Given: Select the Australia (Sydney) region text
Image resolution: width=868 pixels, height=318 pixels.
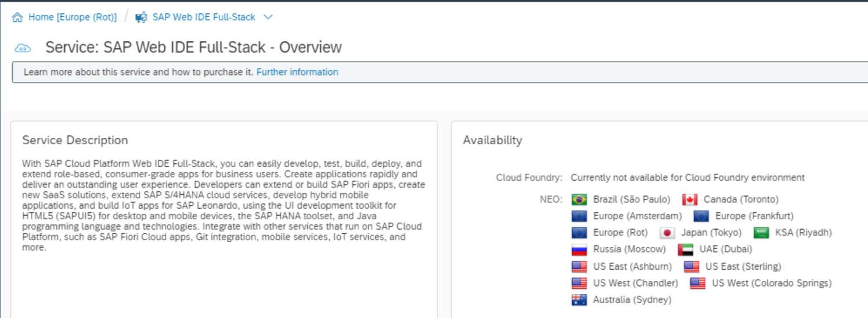Looking at the screenshot, I should [x=632, y=300].
